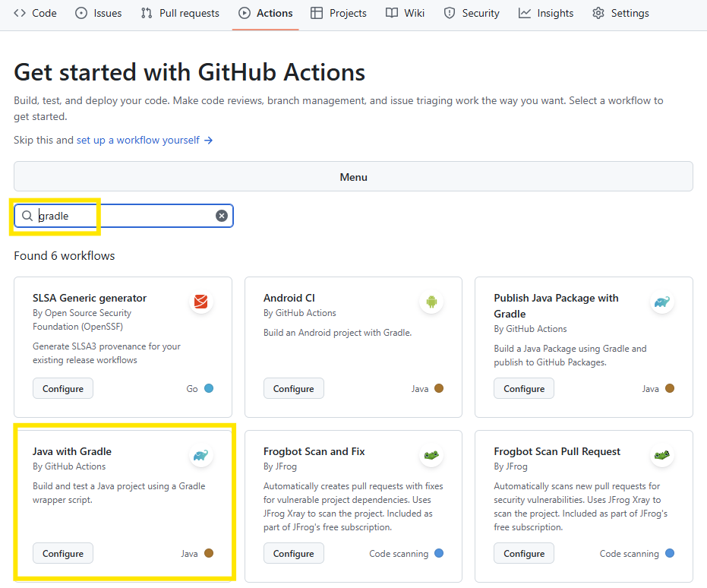Screen dimensions: 707x588
Task: Click the Publish Java Package with Gradle title
Action: click(556, 305)
